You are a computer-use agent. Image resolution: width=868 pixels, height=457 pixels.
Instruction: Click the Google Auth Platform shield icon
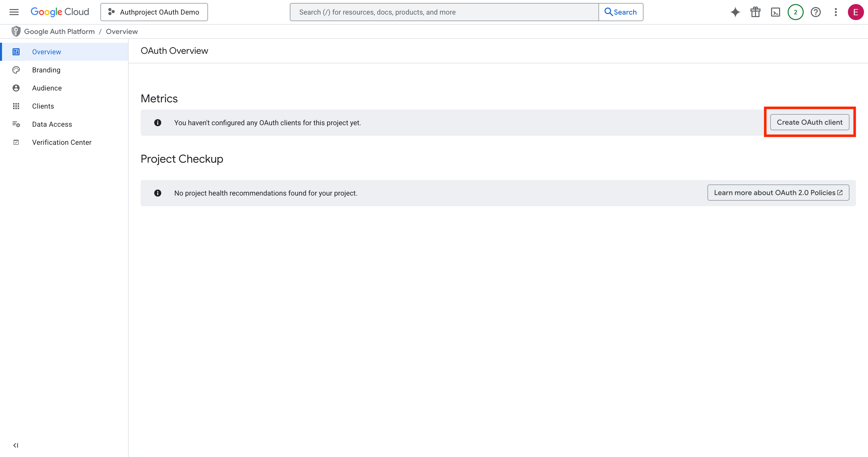pos(16,31)
